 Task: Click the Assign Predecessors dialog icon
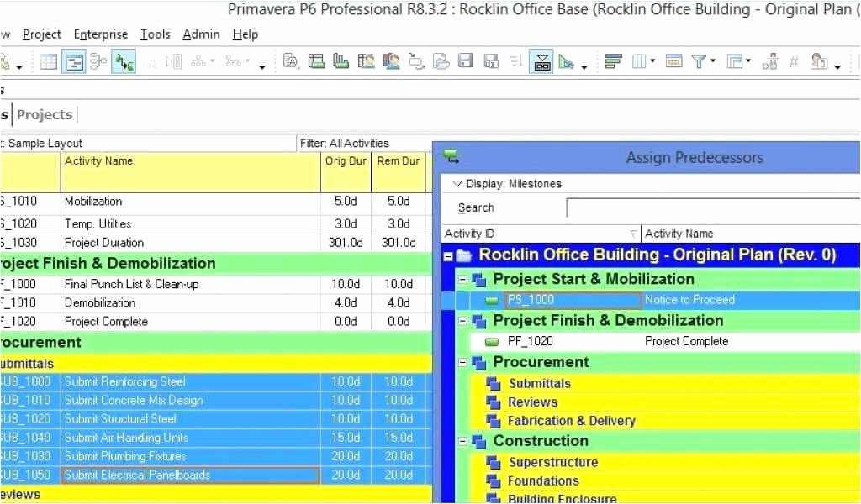[x=452, y=156]
